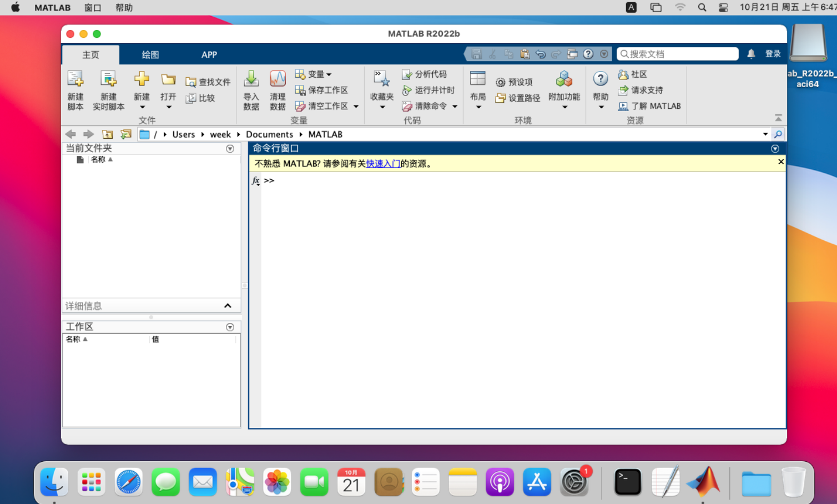Select the Home (主页) tab
Viewport: 837px width, 504px height.
click(90, 54)
